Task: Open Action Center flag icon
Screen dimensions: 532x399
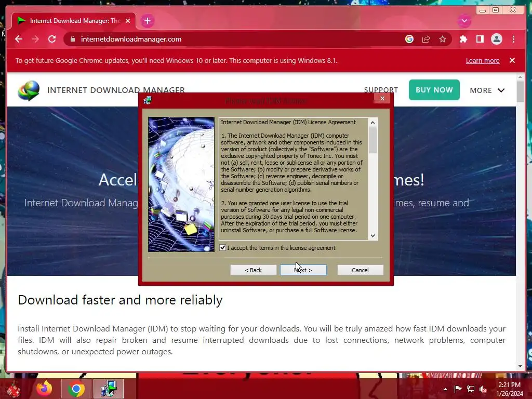Action: (x=458, y=389)
